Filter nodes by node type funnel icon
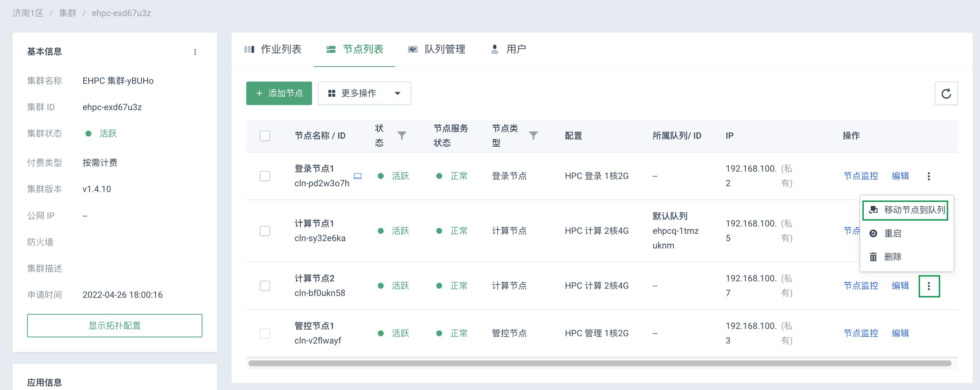The width and height of the screenshot is (980, 390). point(533,136)
